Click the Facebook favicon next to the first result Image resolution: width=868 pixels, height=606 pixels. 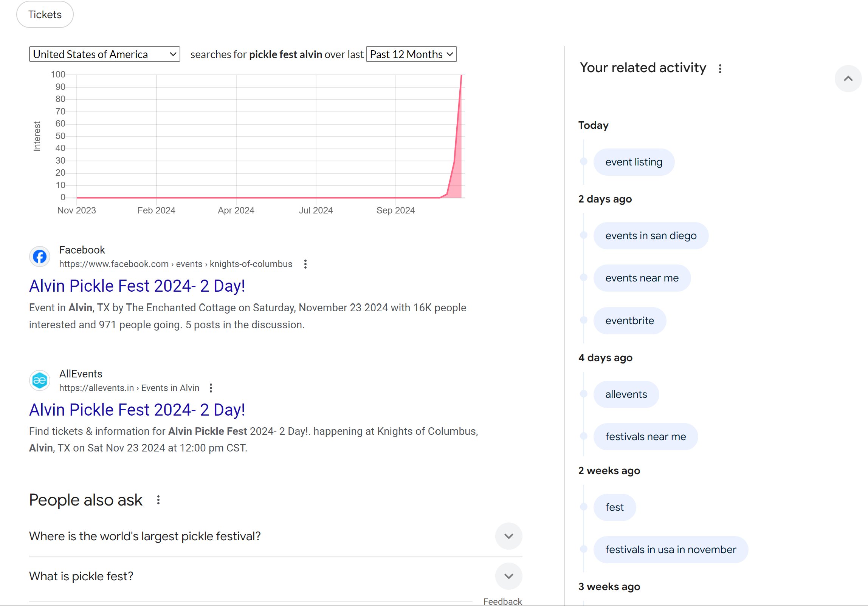tap(39, 256)
